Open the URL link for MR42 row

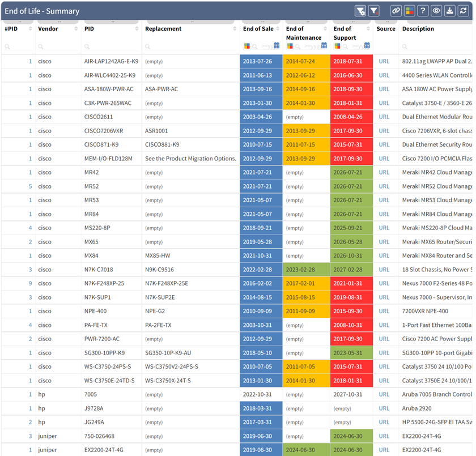[x=384, y=172]
